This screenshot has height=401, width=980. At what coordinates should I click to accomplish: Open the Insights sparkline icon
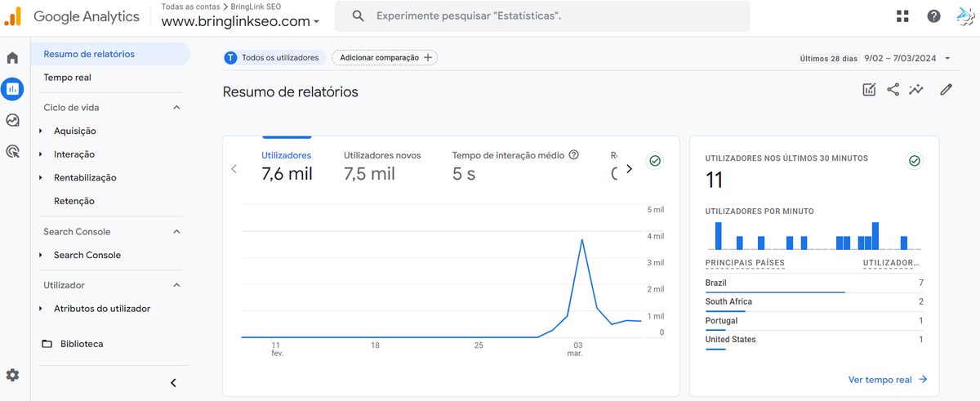tap(916, 90)
